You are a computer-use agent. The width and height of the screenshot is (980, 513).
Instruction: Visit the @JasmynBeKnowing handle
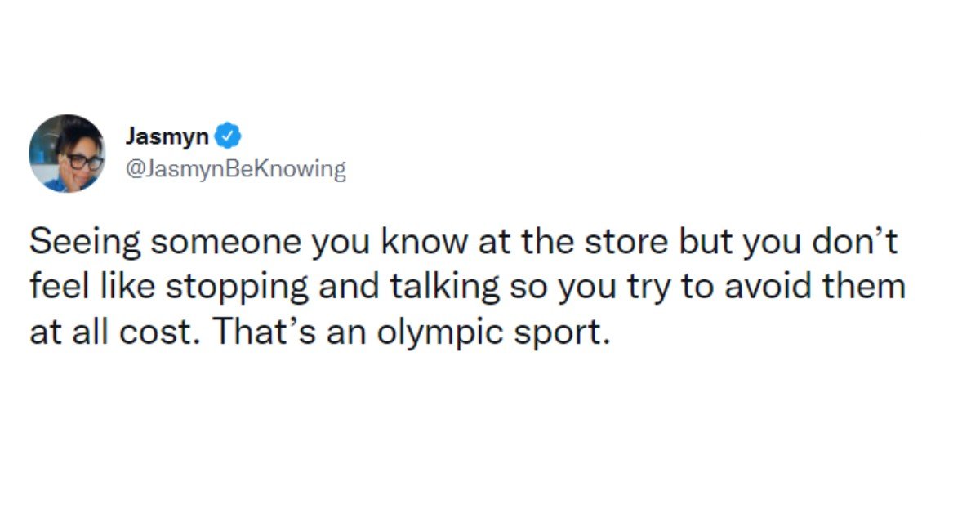235,170
